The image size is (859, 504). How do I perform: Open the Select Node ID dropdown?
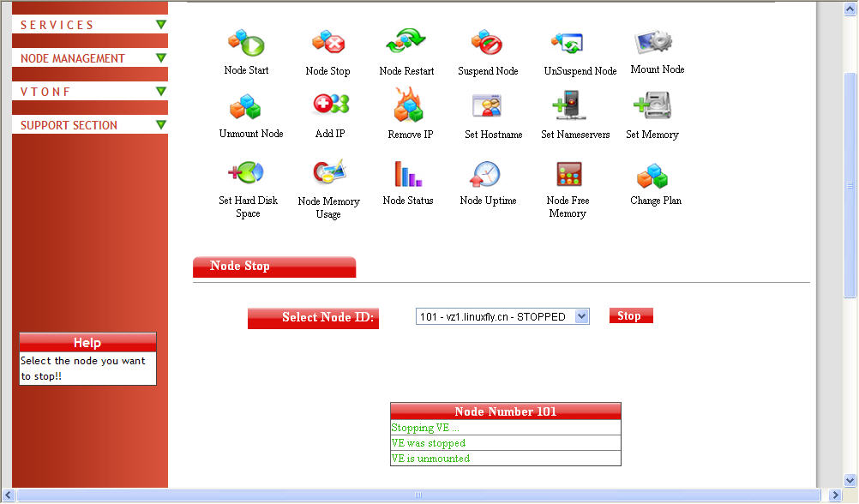(x=502, y=317)
